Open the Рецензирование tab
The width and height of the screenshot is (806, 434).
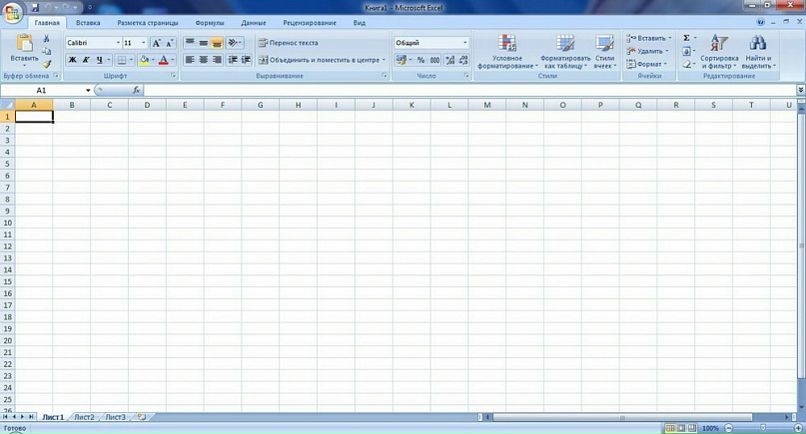point(309,23)
